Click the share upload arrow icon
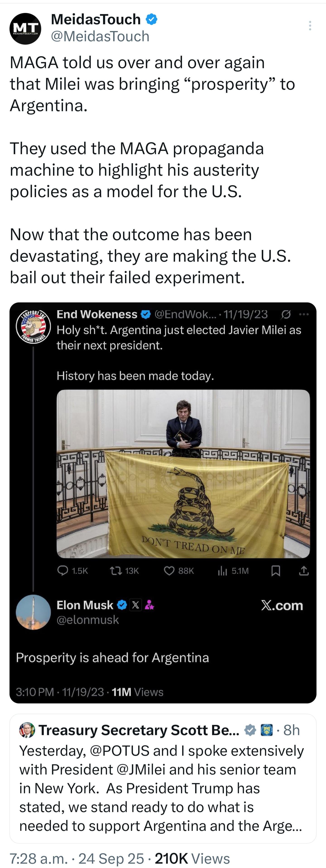The height and width of the screenshot is (868, 326). tap(304, 570)
